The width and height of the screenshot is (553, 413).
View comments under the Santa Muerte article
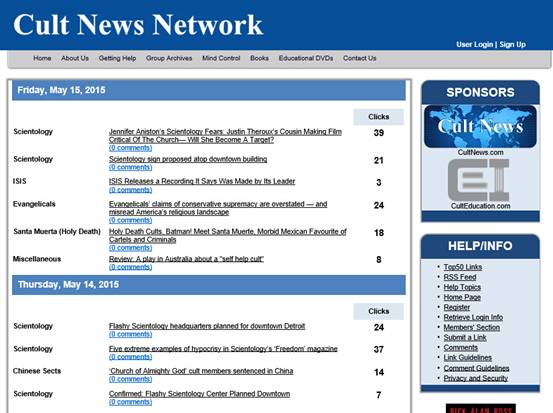pos(130,248)
